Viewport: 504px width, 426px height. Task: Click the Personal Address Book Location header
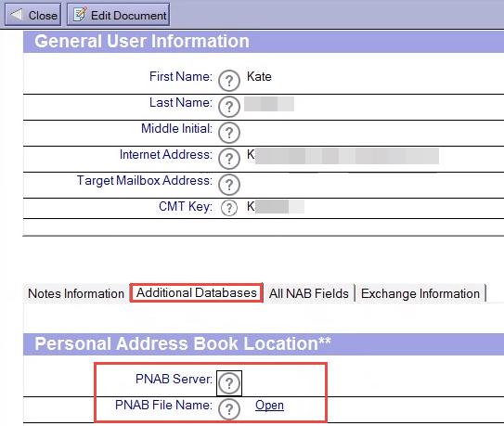coord(183,343)
